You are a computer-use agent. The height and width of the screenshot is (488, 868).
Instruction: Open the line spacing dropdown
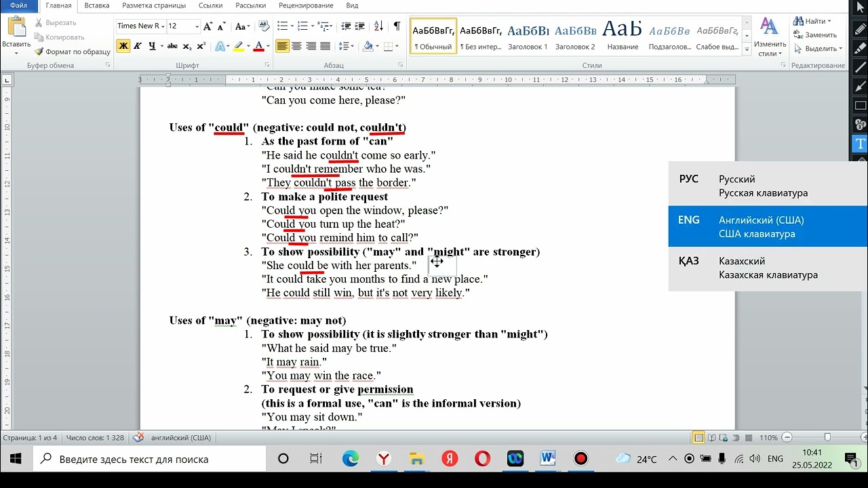coord(347,46)
